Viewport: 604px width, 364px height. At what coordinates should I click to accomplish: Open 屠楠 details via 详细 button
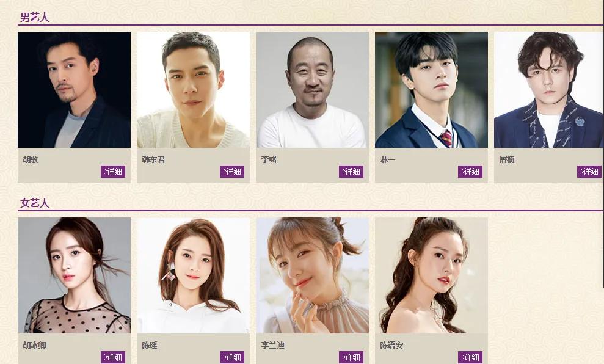[589, 172]
